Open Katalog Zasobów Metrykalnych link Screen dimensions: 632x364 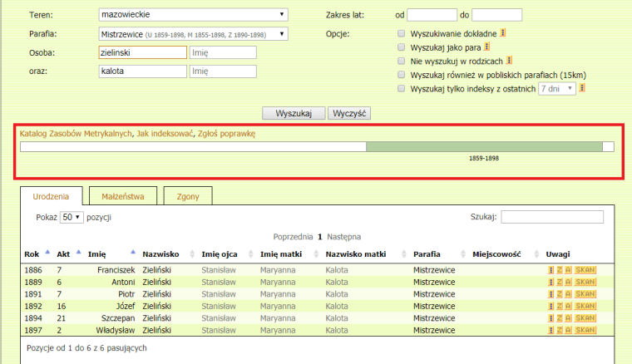(76, 134)
